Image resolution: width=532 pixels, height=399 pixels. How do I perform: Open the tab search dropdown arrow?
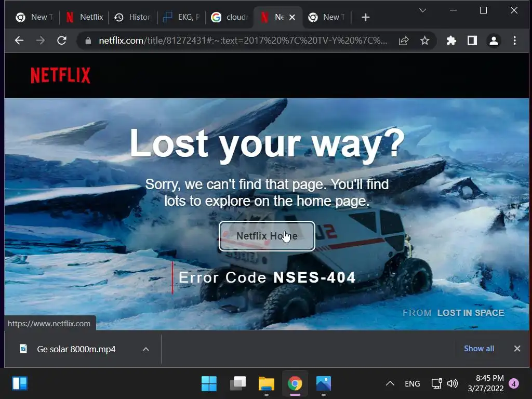point(422,10)
